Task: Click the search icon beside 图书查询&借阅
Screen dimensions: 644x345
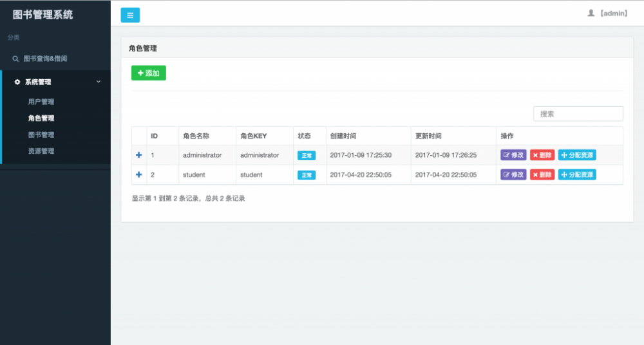Action: [x=15, y=59]
